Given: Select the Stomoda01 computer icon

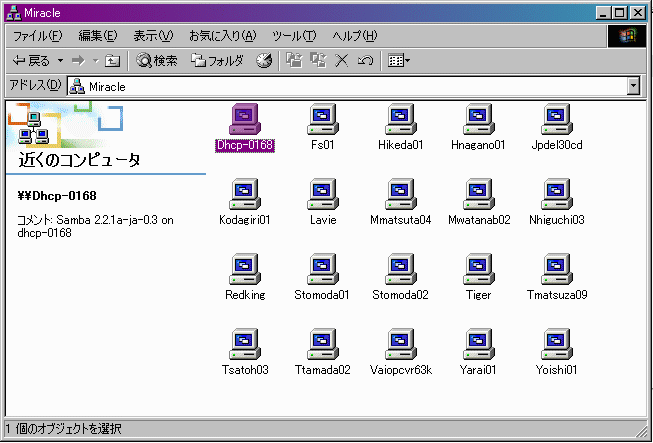Looking at the screenshot, I should coord(323,269).
